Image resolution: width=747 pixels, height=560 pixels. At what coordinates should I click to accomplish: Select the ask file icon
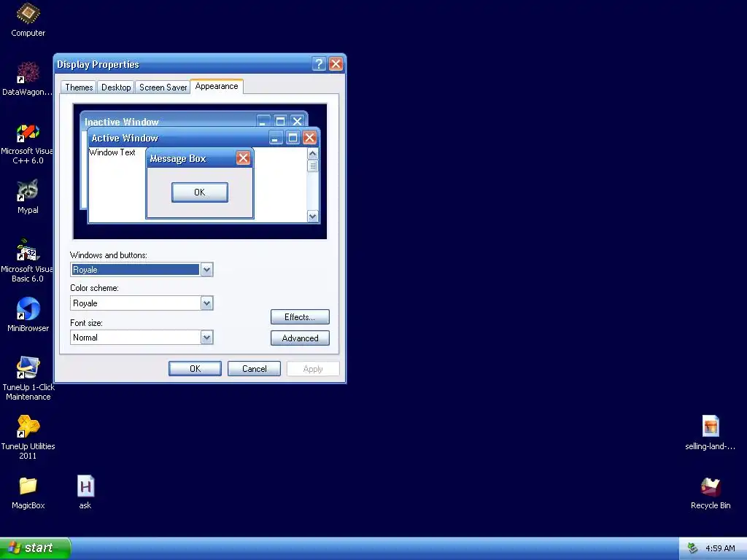click(x=85, y=493)
